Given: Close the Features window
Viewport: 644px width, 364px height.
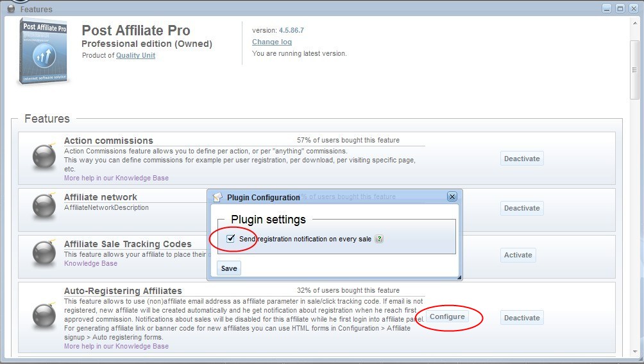Looking at the screenshot, I should point(634,8).
